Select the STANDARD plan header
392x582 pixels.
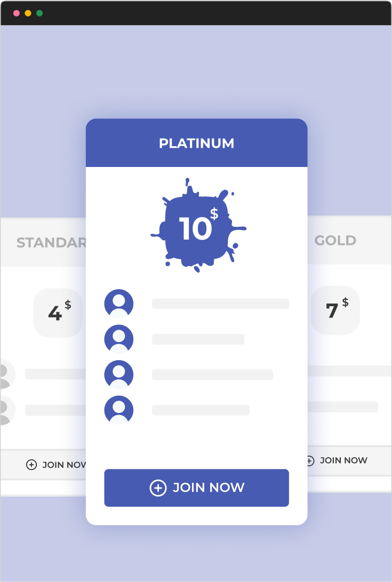pyautogui.click(x=52, y=242)
